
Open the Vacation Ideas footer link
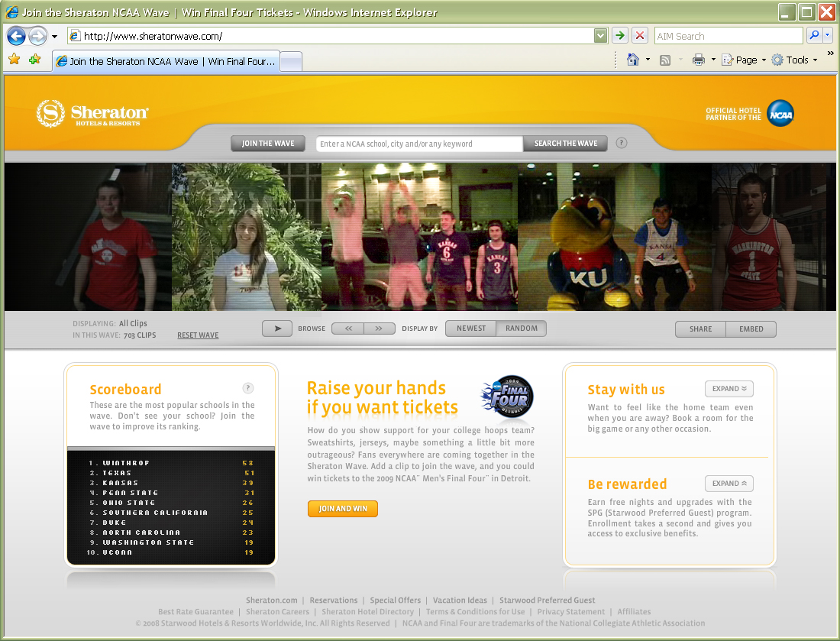460,601
